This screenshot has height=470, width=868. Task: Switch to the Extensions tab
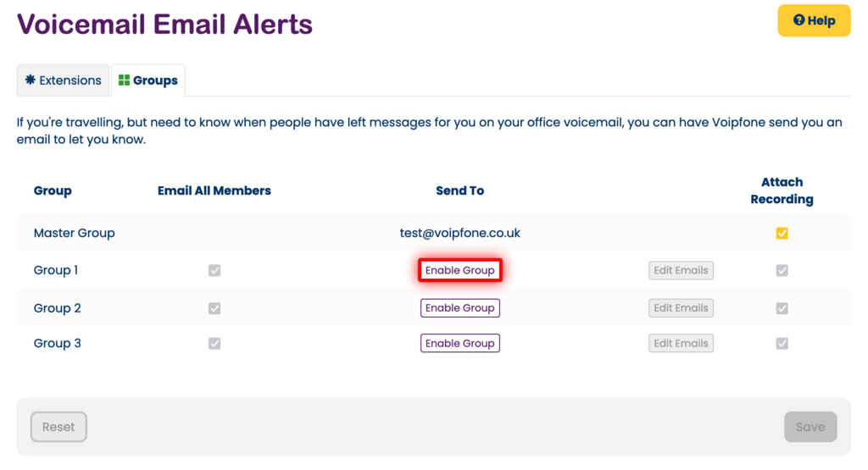[64, 80]
